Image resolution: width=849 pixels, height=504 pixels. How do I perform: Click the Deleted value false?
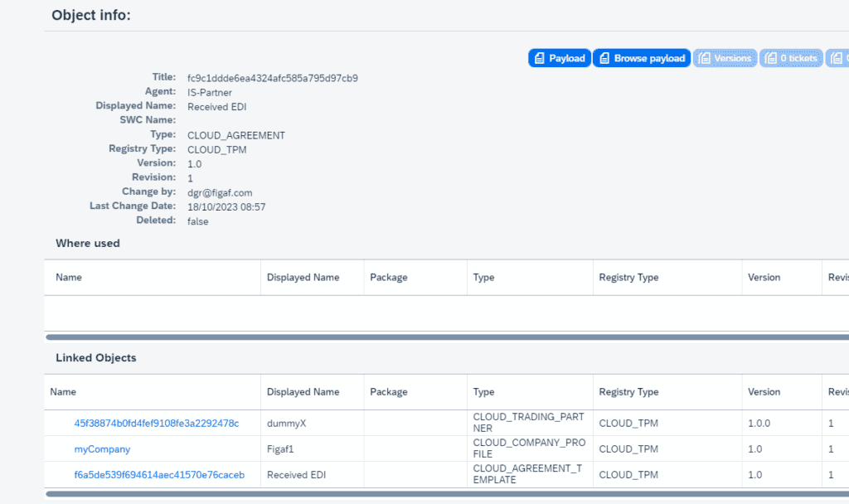pos(197,221)
